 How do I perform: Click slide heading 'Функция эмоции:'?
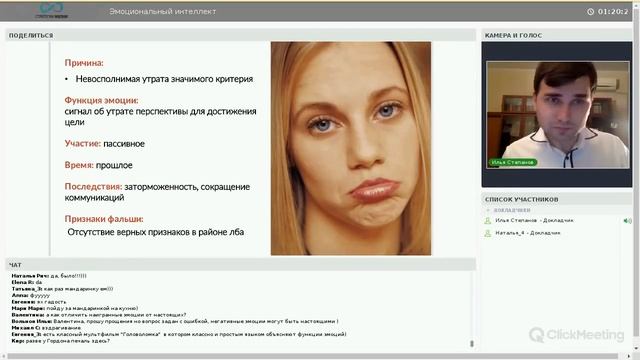pos(101,100)
